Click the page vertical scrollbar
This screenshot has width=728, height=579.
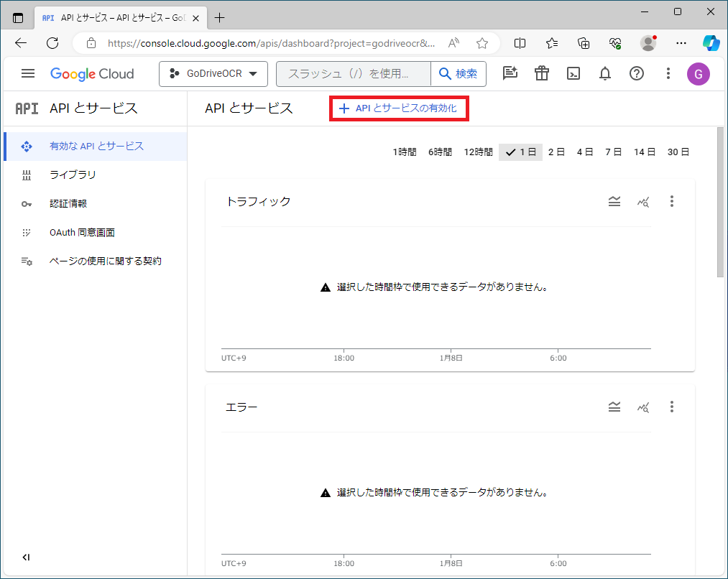click(720, 203)
